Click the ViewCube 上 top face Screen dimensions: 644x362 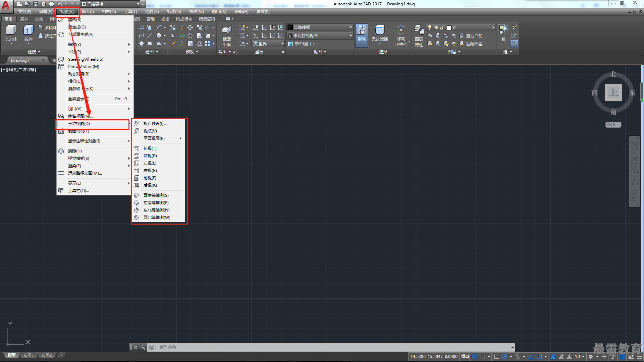click(613, 93)
